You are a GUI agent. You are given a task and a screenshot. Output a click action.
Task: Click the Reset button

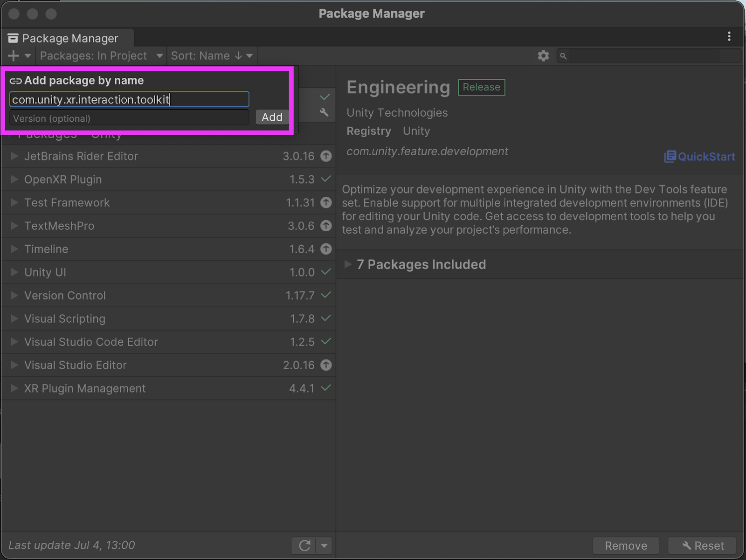[x=702, y=546]
